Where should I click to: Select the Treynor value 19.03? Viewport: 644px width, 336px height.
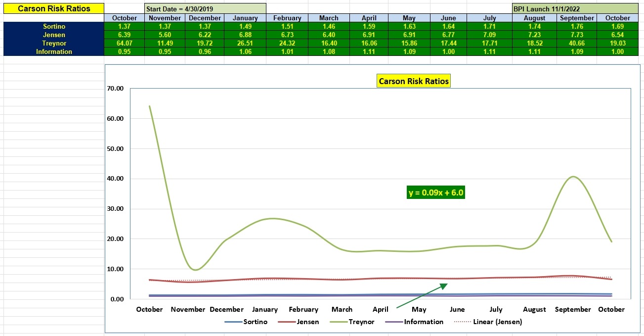pyautogui.click(x=618, y=43)
